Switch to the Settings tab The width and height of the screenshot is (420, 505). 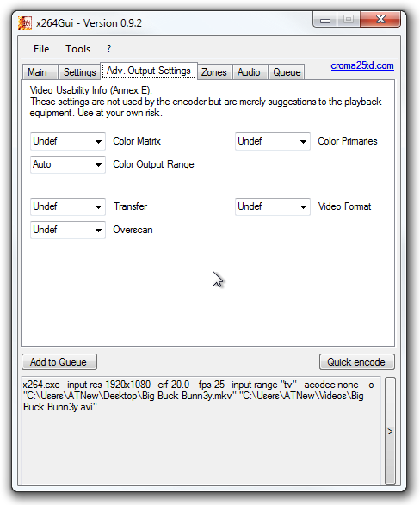click(79, 71)
